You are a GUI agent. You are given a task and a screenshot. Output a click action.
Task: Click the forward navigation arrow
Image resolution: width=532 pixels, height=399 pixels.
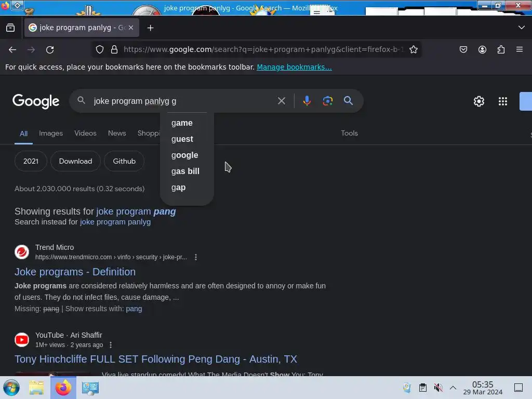pos(31,50)
